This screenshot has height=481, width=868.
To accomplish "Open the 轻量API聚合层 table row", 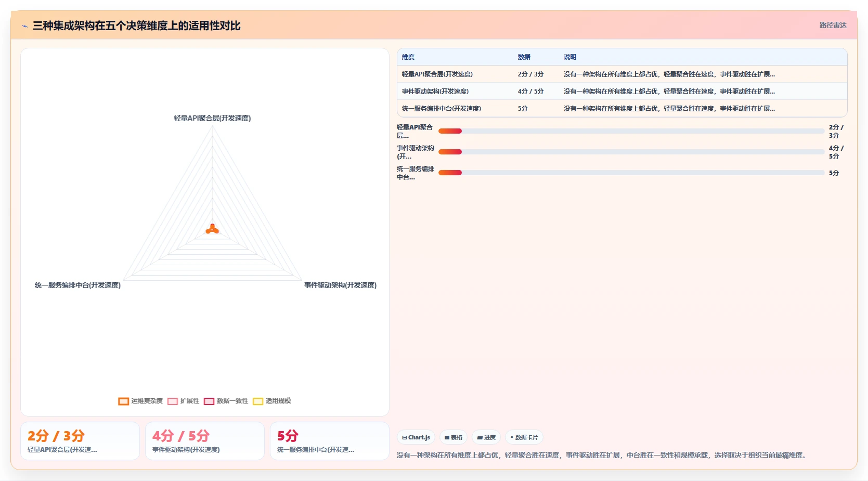I will (x=622, y=74).
